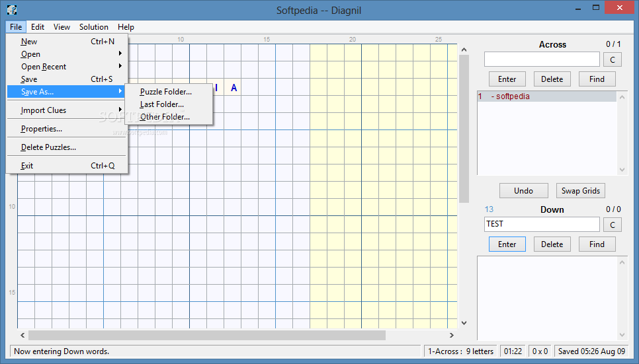Click the Find button under Across
The image size is (639, 364).
[x=597, y=79]
